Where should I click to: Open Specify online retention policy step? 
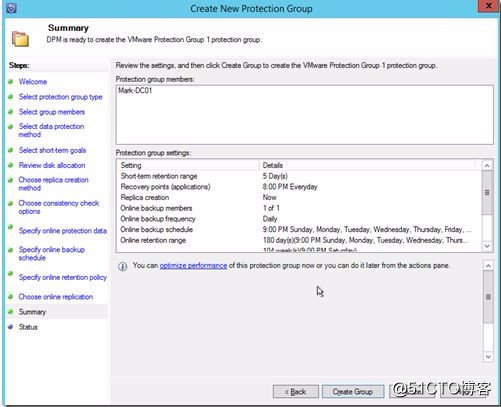63,277
